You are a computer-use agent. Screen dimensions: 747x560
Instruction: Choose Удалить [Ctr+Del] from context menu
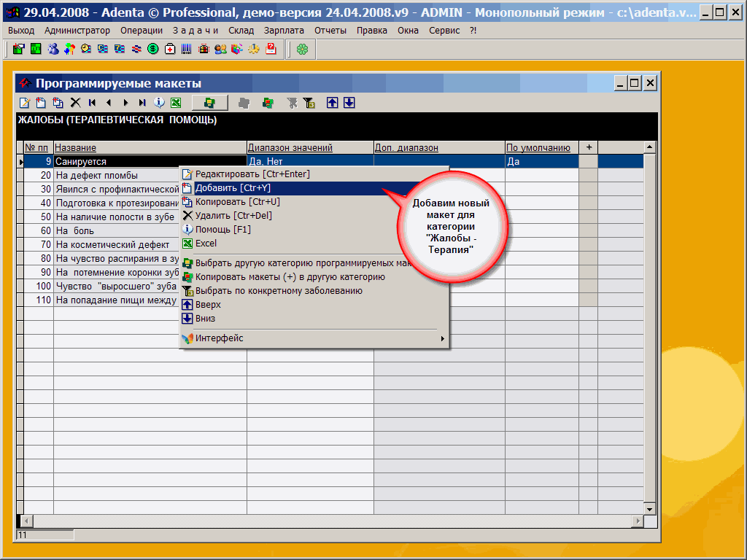[233, 216]
